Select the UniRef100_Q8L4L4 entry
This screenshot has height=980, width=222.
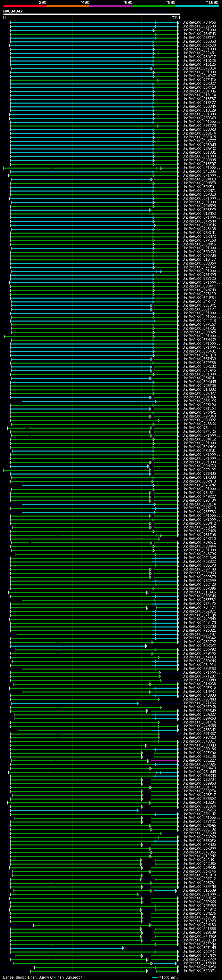(199, 428)
